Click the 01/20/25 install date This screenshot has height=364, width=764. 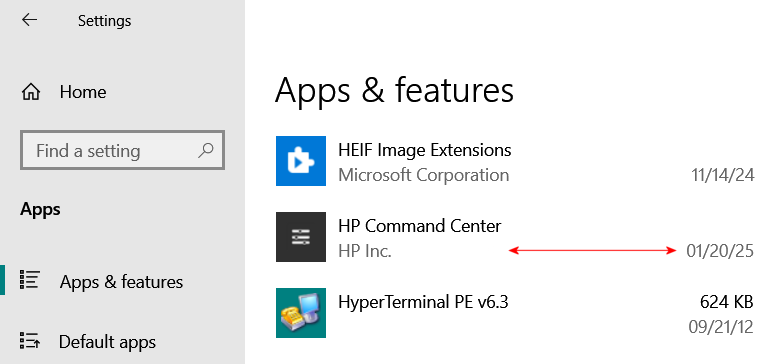tap(720, 251)
